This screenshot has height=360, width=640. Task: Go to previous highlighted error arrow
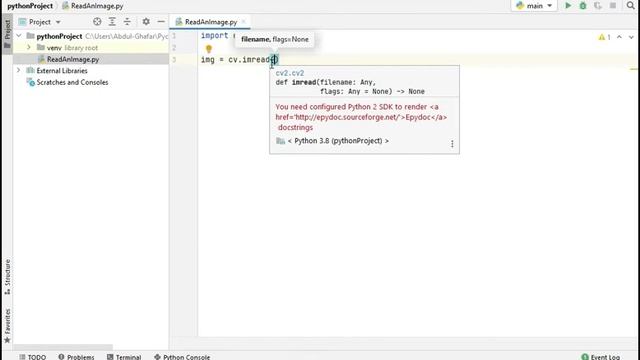tap(619, 37)
